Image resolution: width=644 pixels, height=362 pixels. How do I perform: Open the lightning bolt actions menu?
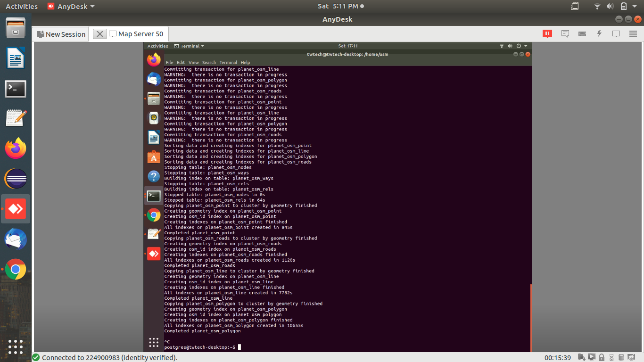pos(599,33)
